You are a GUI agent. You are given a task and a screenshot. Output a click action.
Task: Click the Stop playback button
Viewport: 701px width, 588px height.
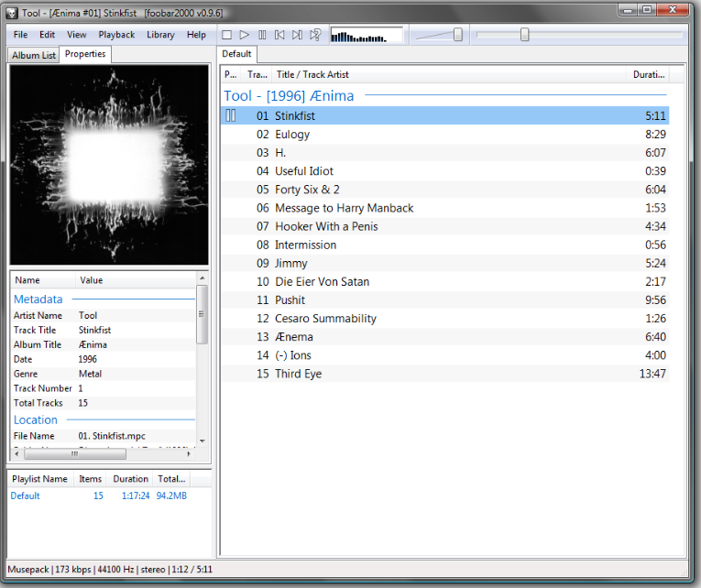tap(226, 35)
